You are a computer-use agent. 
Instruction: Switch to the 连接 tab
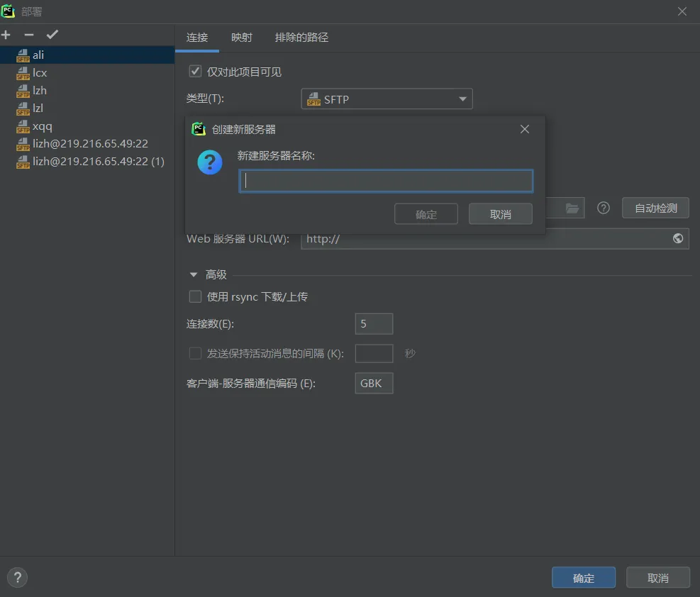pos(197,38)
